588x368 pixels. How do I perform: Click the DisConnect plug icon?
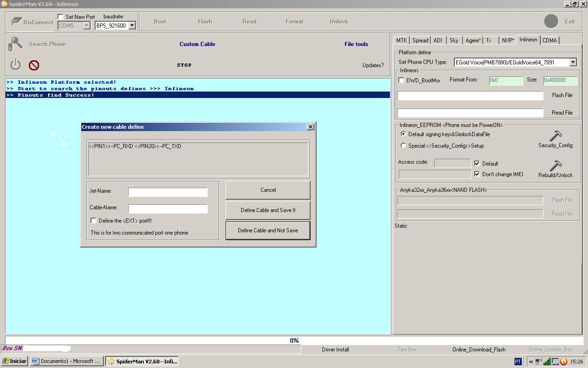point(16,22)
